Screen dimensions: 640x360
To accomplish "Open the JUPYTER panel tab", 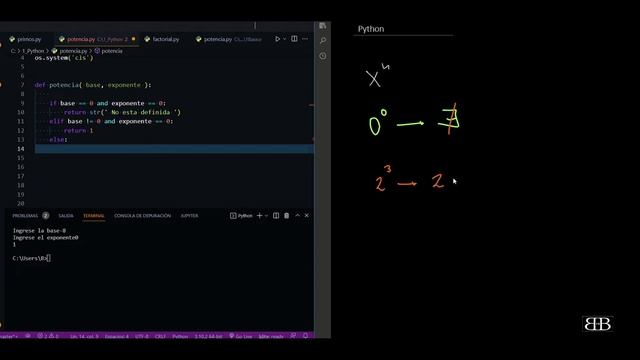I will click(x=189, y=216).
